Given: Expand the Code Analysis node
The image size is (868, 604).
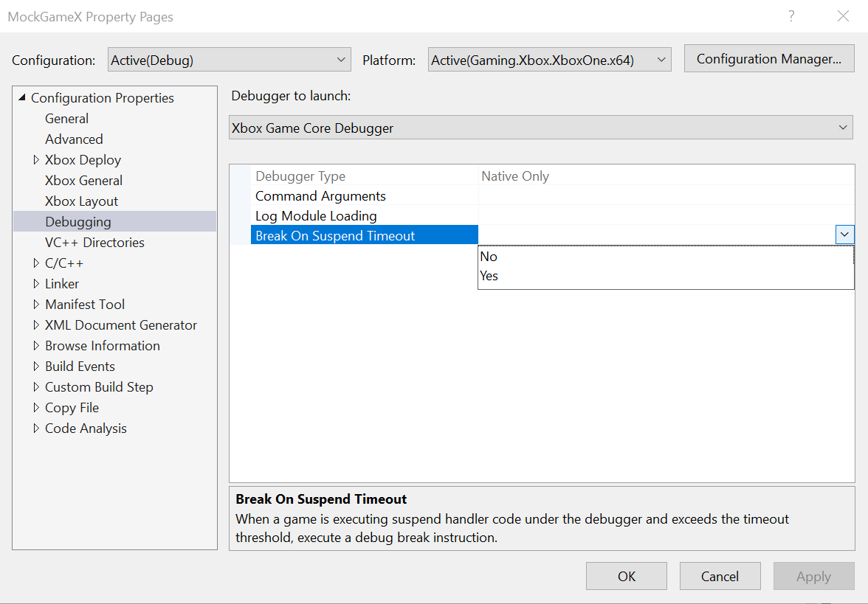Looking at the screenshot, I should click(36, 428).
